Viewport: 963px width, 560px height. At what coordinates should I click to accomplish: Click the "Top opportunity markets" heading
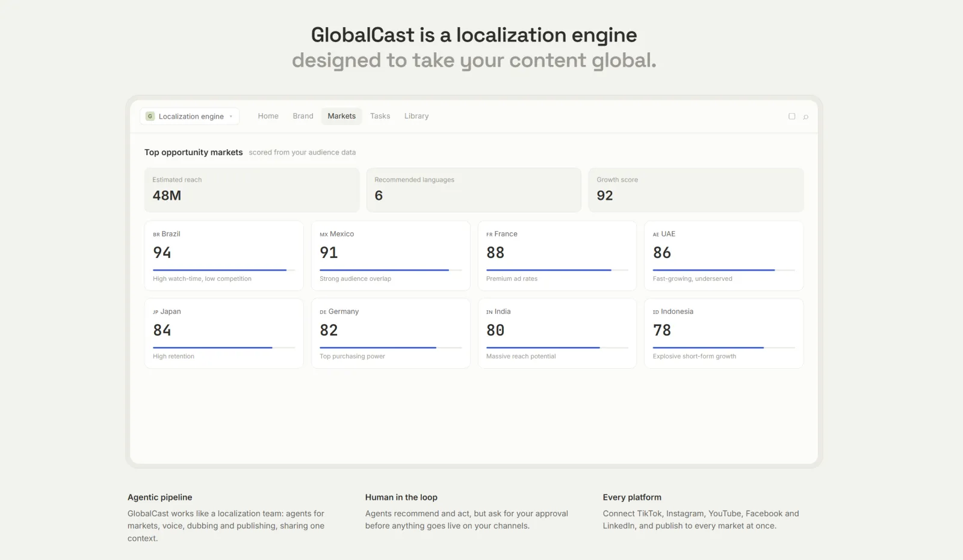[193, 152]
